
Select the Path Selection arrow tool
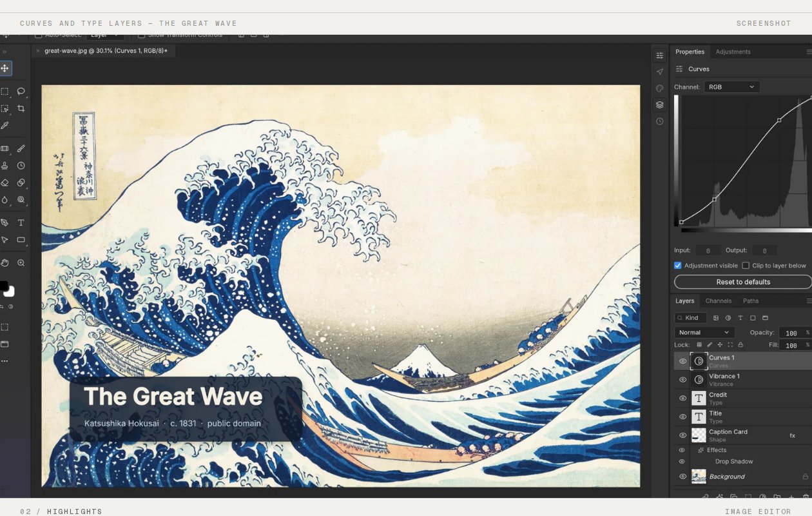click(5, 240)
